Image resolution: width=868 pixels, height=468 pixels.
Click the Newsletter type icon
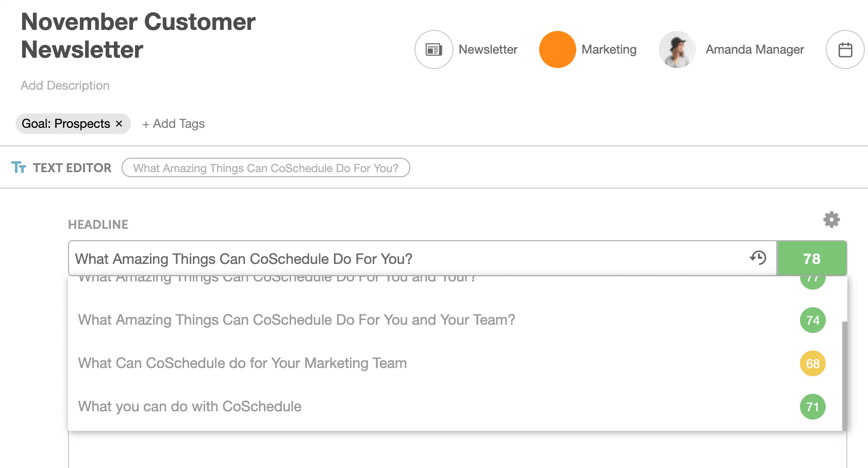(433, 49)
